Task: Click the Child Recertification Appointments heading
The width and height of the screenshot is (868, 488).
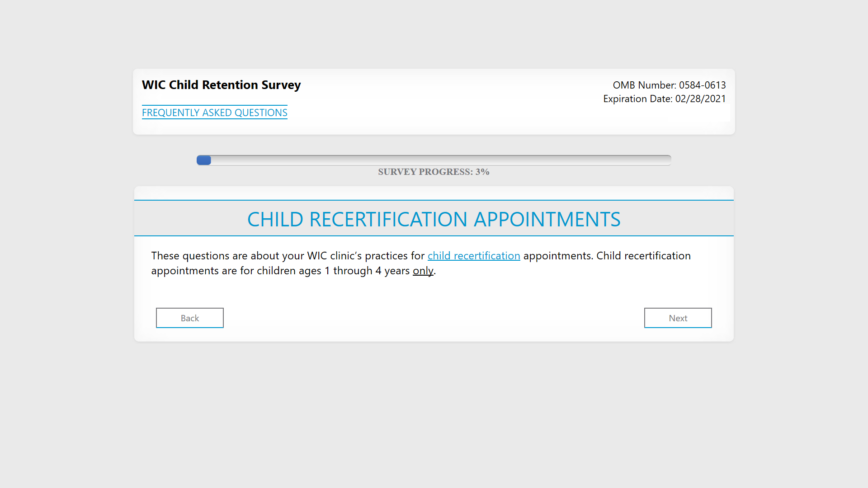Action: (434, 220)
